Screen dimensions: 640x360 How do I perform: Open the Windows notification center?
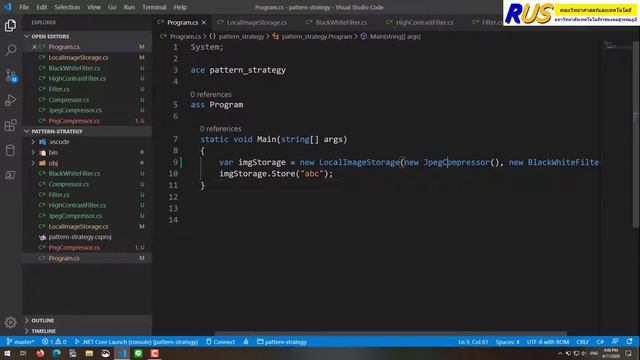pos(629,353)
